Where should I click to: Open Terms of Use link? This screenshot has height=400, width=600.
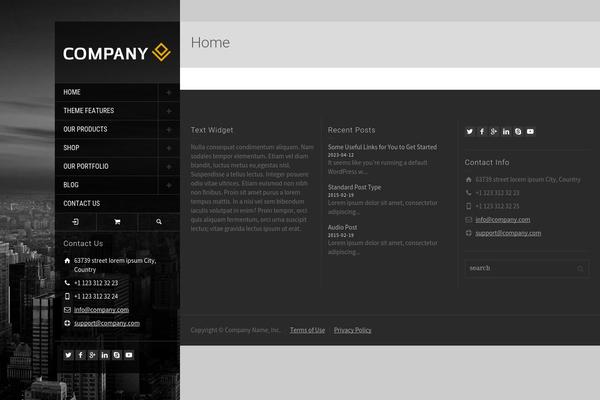click(x=307, y=330)
